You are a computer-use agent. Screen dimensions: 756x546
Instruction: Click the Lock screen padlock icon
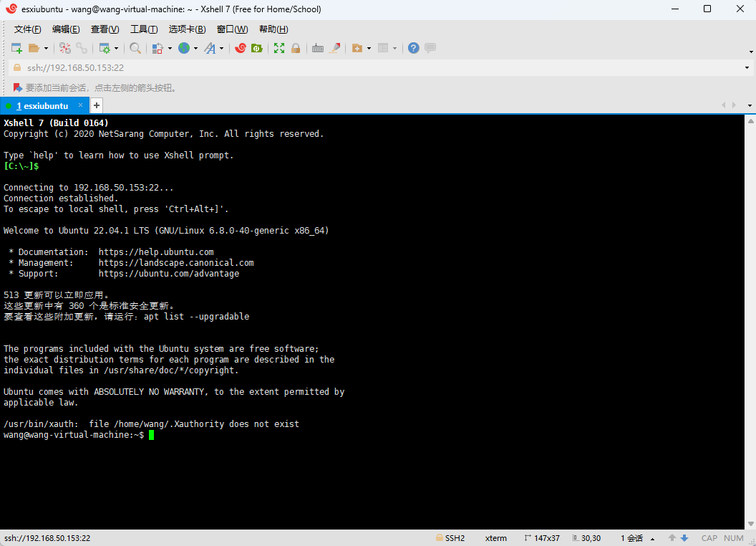point(296,48)
